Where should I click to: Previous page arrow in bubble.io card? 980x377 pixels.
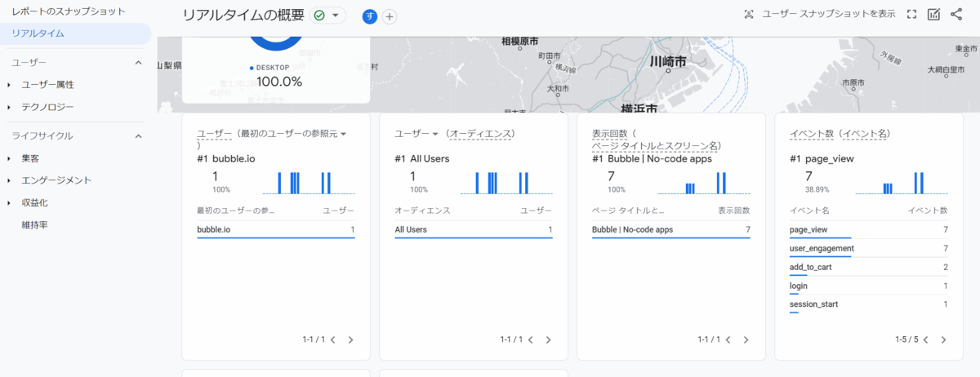tap(332, 339)
